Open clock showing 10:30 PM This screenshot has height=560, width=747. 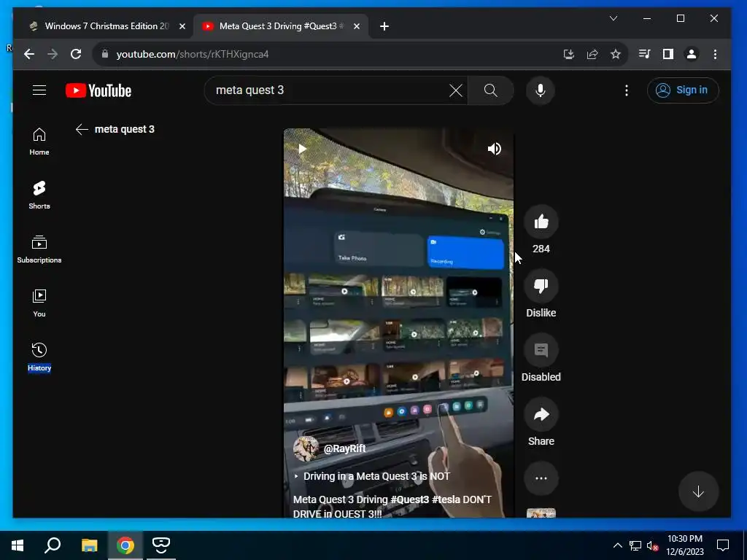pyautogui.click(x=684, y=545)
